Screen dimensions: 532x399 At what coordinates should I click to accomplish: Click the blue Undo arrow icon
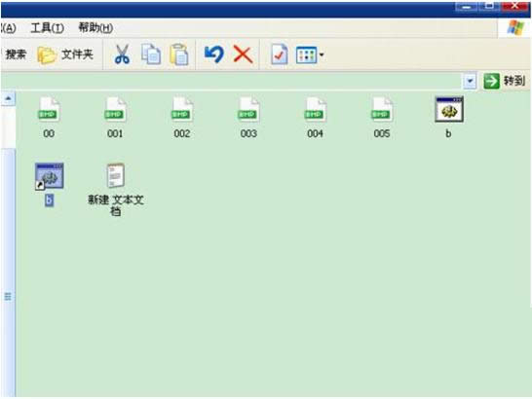214,54
